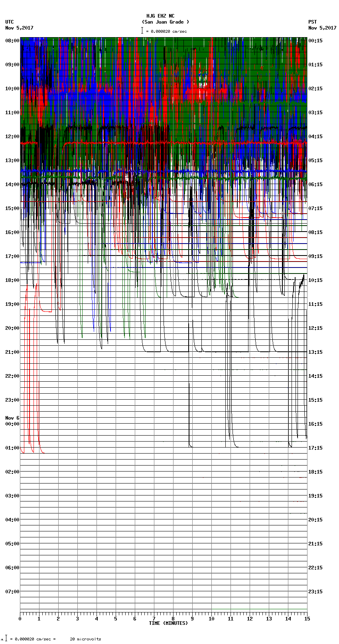339x644 pixels.
Task: Click the 06:15 PST row label
Action: [315, 184]
